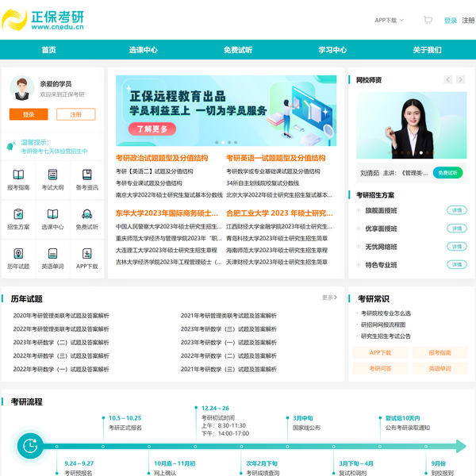476x476 pixels.
Task: Click 详情 button for 旗舰面授班
Action: tap(456, 211)
